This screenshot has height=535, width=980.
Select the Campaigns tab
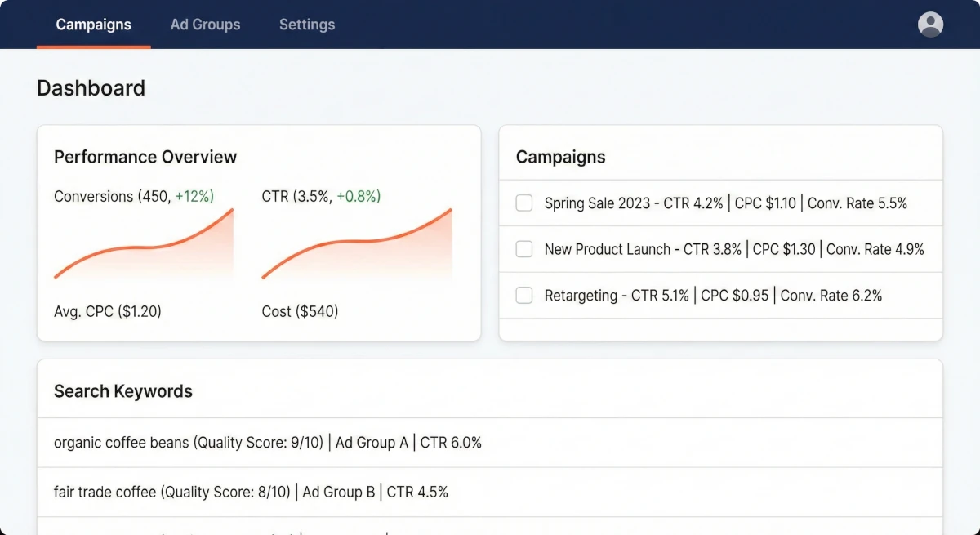coord(93,25)
